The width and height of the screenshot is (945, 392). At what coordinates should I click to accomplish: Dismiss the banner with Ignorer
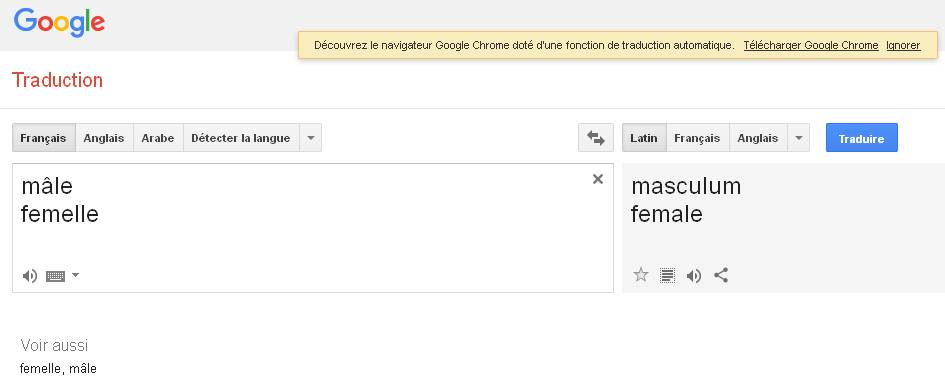pos(903,45)
